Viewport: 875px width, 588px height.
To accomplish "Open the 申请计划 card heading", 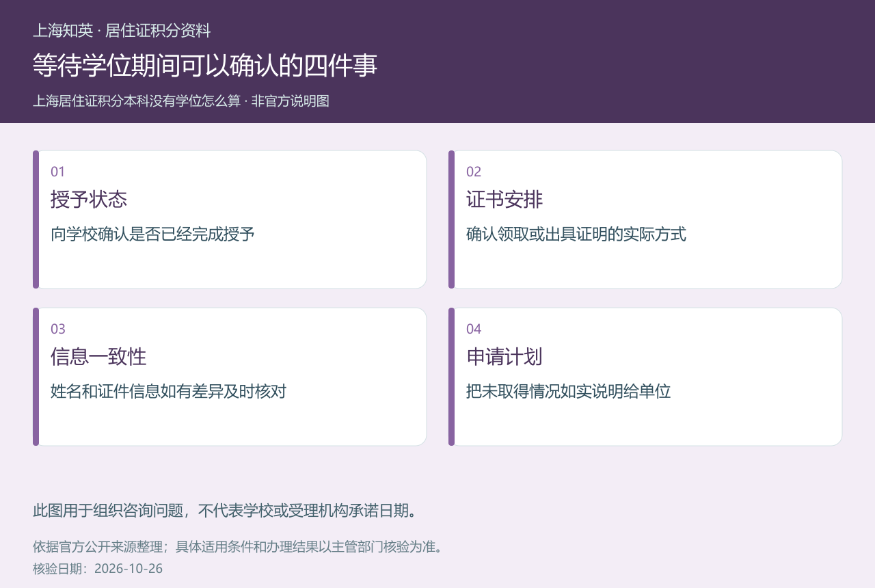I will click(504, 357).
